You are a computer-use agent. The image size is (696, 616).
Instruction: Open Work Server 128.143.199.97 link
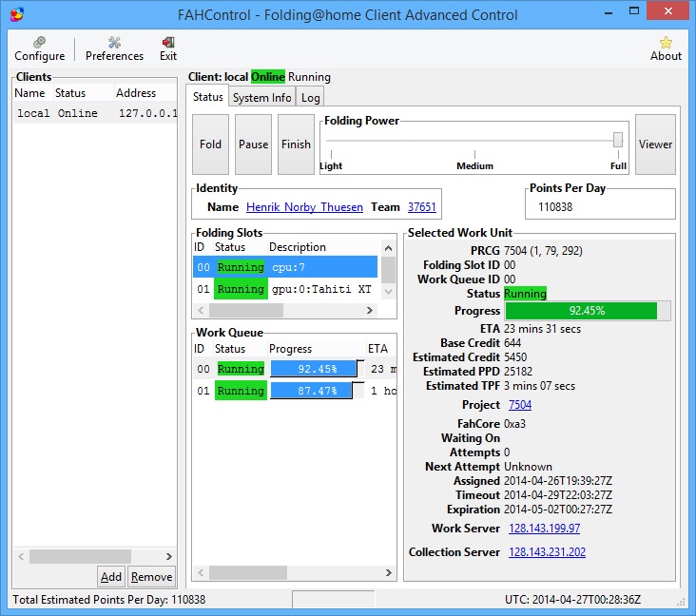[544, 529]
